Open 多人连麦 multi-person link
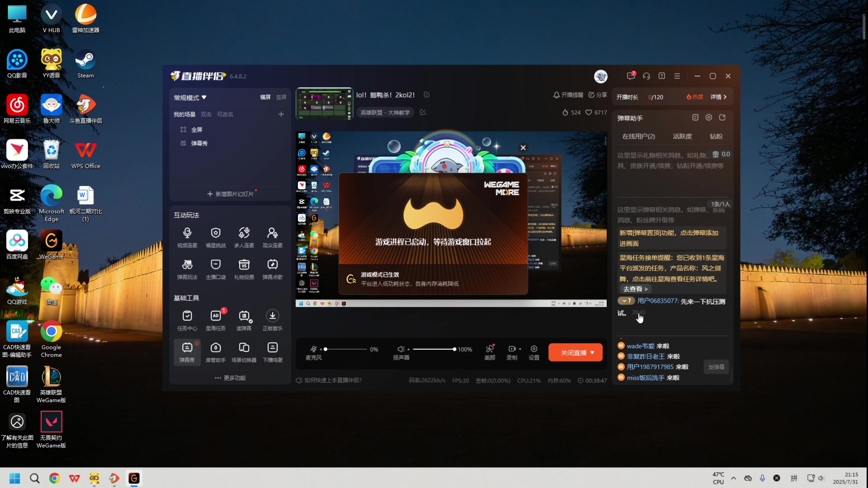The image size is (868, 488). click(x=244, y=238)
